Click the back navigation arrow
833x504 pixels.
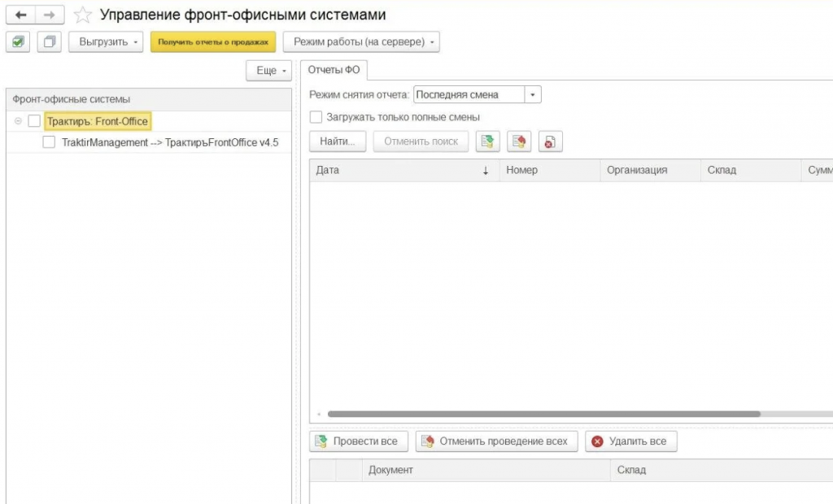(x=20, y=15)
